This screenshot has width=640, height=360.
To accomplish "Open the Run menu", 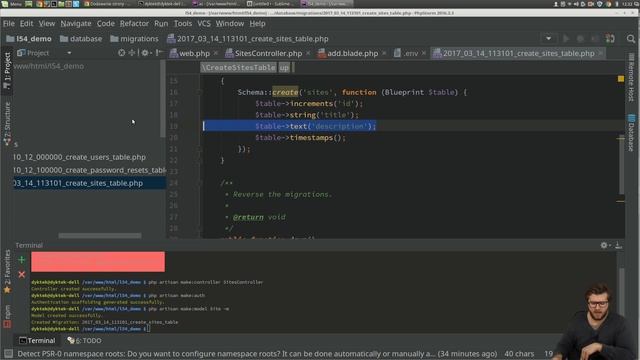I will pos(161,24).
